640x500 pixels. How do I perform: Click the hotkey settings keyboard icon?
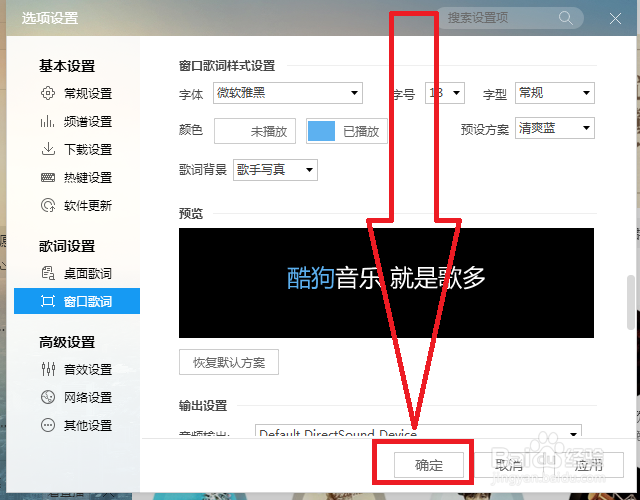tap(48, 177)
